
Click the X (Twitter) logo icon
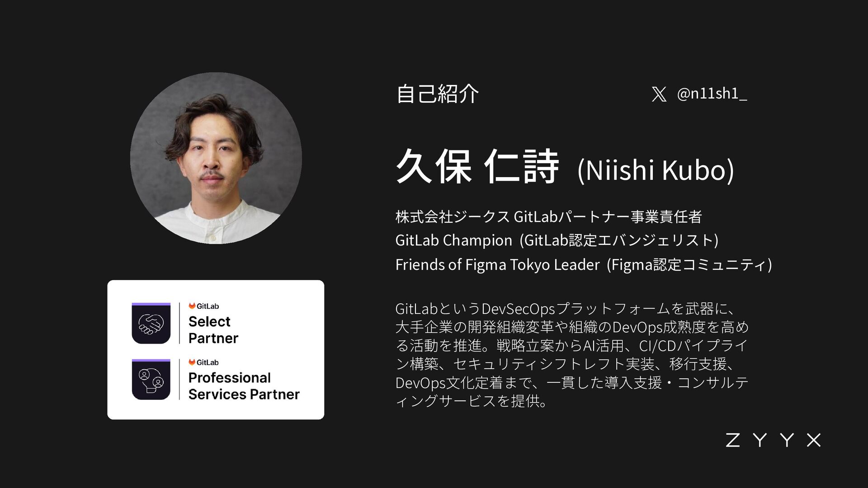click(x=659, y=94)
